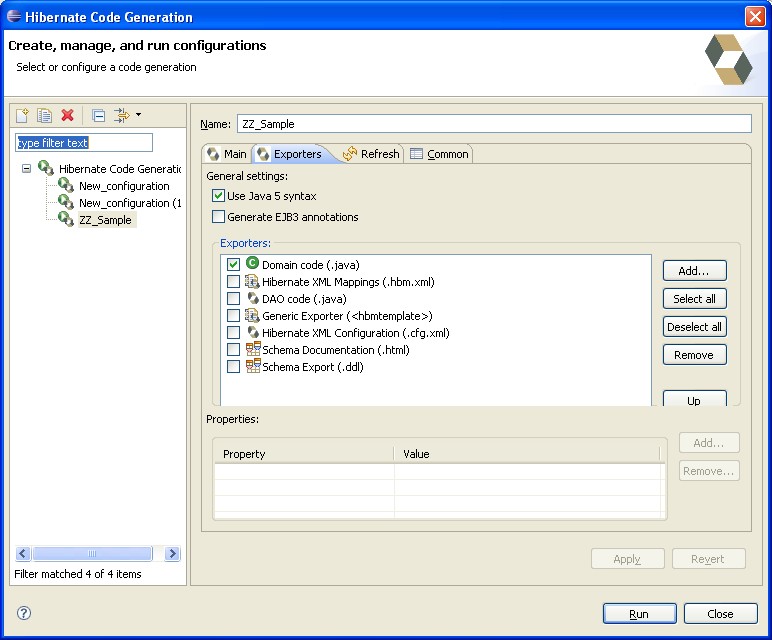This screenshot has width=772, height=640.
Task: Check Hibernate XML Configuration (.cfg.xml) exporter
Action: click(x=233, y=333)
